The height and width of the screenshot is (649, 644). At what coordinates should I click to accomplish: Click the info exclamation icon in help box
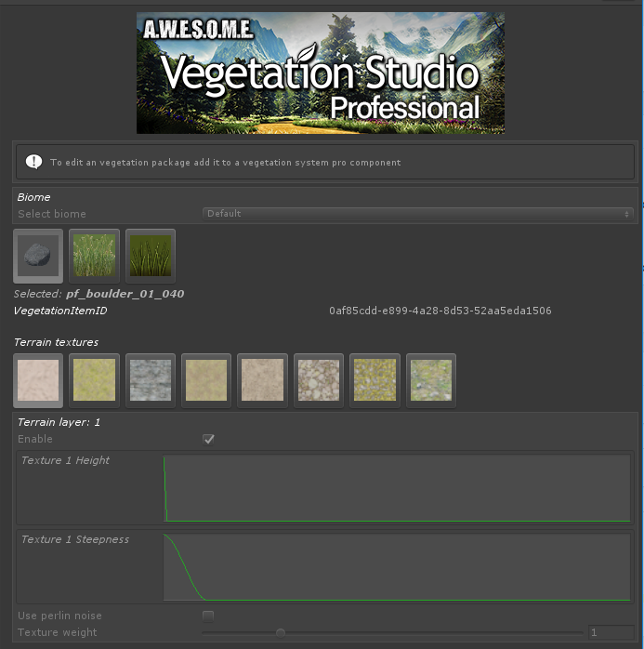click(33, 162)
